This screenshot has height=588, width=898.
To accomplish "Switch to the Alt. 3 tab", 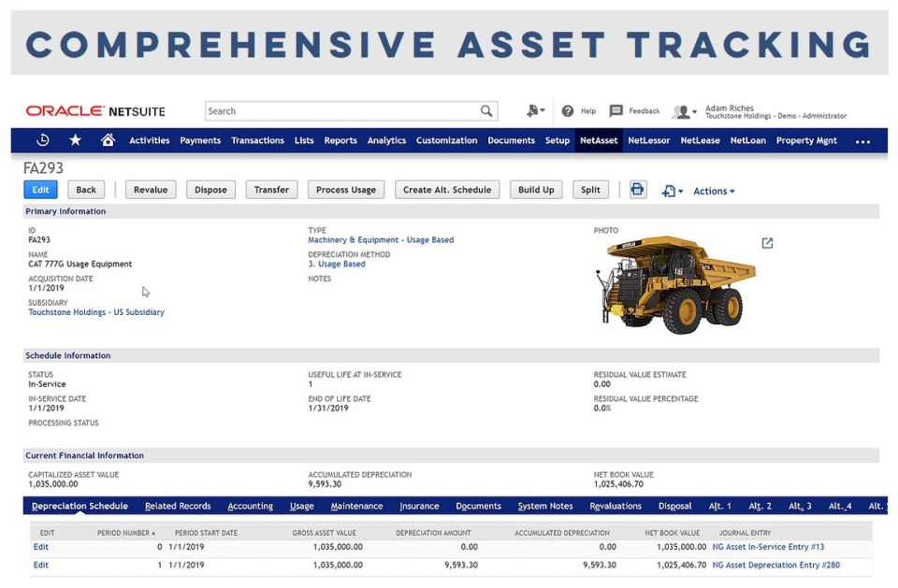I will coord(800,506).
